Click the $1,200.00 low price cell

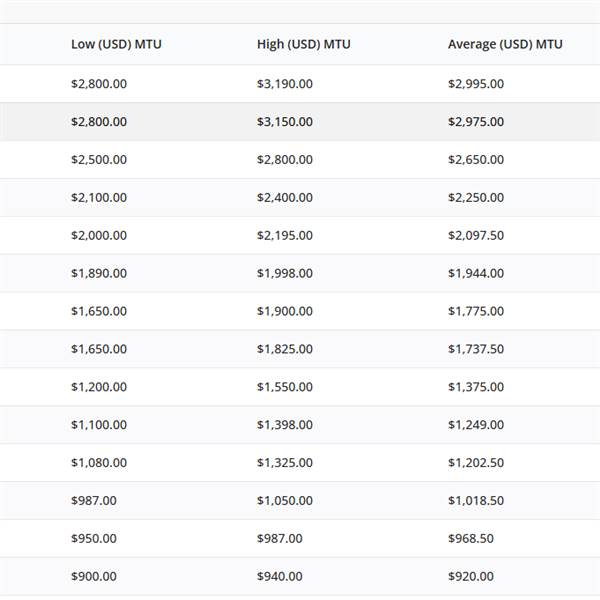(x=99, y=387)
